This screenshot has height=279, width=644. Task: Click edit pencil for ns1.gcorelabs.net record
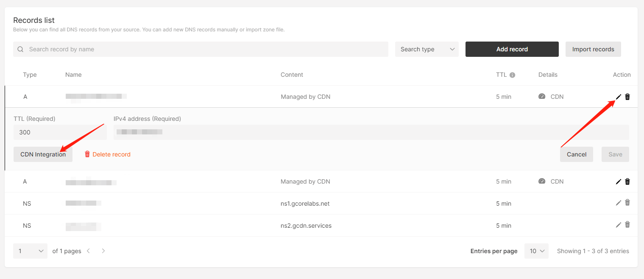pyautogui.click(x=618, y=203)
